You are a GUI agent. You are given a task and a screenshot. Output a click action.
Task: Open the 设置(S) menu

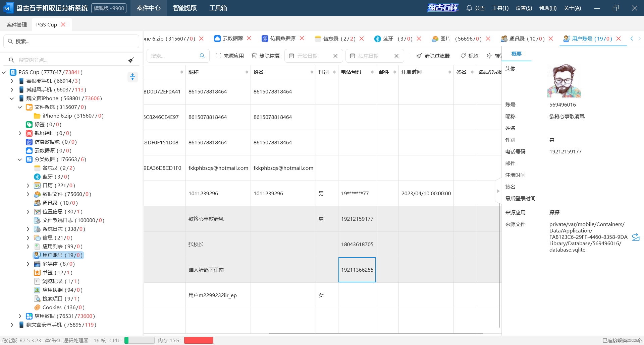(x=524, y=8)
